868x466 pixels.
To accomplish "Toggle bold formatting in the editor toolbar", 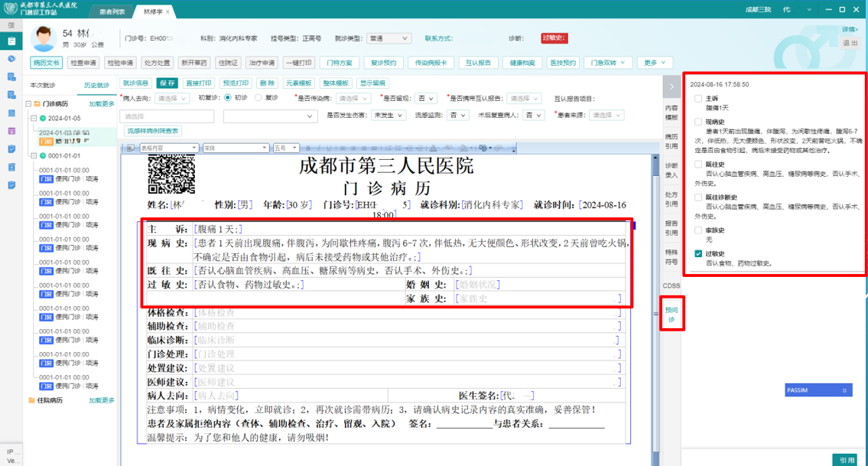I will [308, 148].
